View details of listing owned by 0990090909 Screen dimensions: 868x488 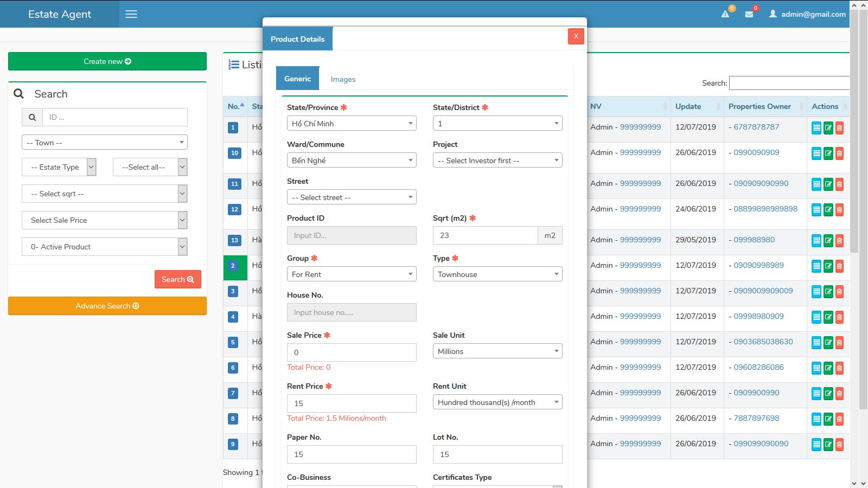click(816, 153)
